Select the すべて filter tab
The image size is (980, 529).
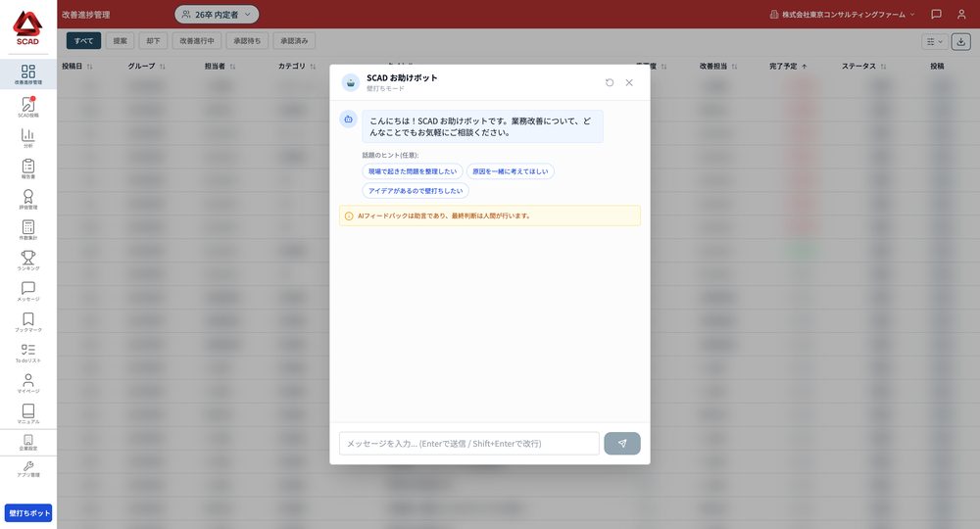(83, 40)
